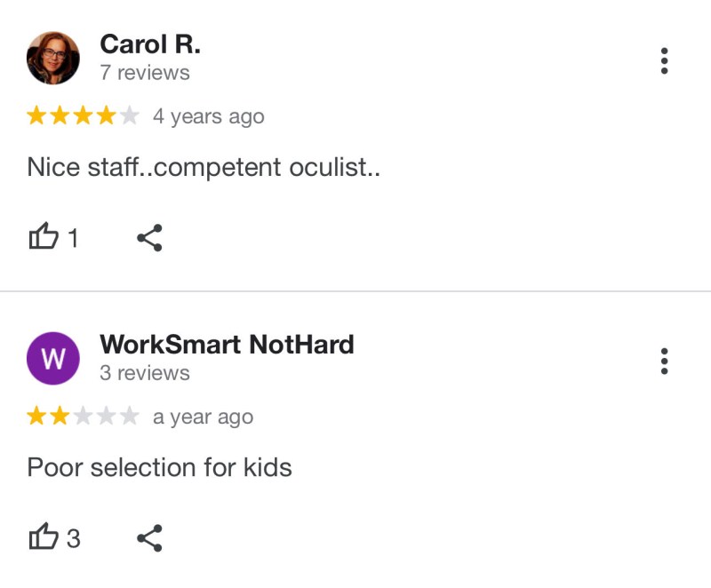Open WorkSmart NotHard's profile name

pyautogui.click(x=227, y=344)
